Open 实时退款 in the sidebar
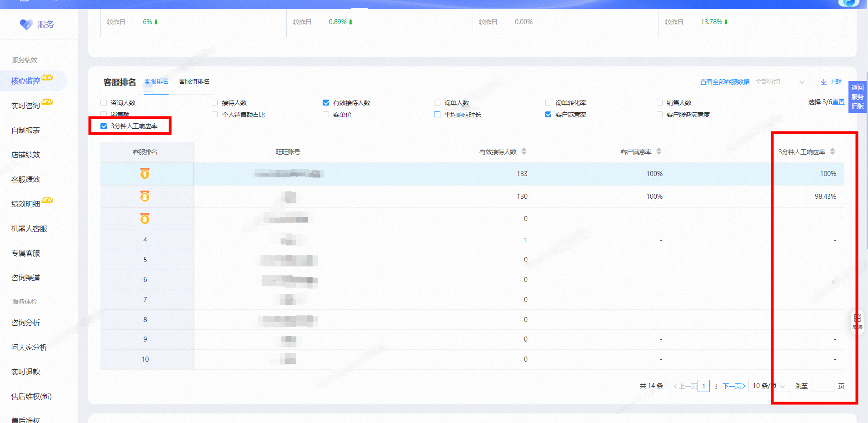The height and width of the screenshot is (423, 868). pos(26,372)
